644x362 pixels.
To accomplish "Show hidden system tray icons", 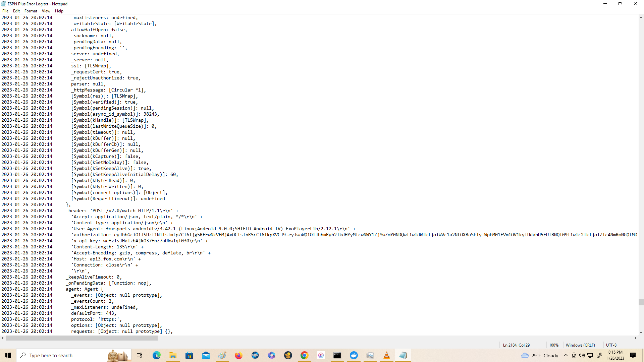I will pyautogui.click(x=566, y=355).
